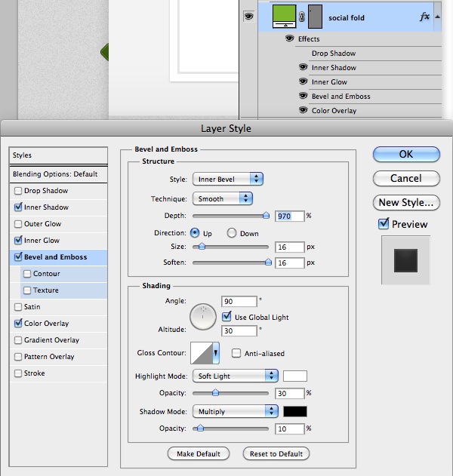Collapse effects list with the arrow beside fx
Screen dimensions: 453x476
tap(437, 17)
